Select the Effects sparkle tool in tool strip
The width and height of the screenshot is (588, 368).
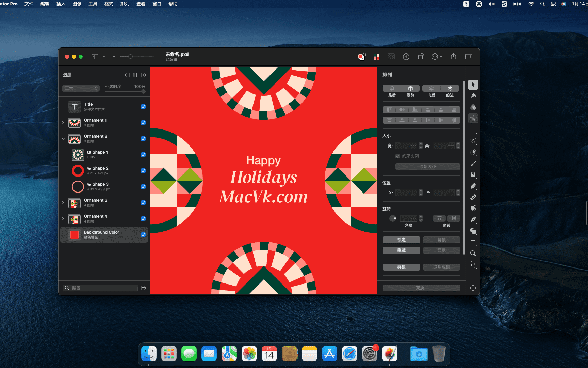[473, 118]
